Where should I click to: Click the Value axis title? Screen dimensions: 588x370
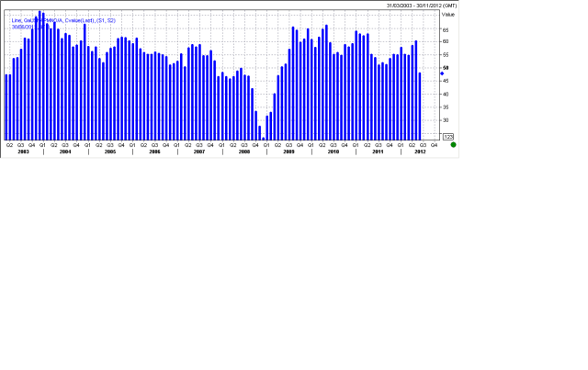447,15
